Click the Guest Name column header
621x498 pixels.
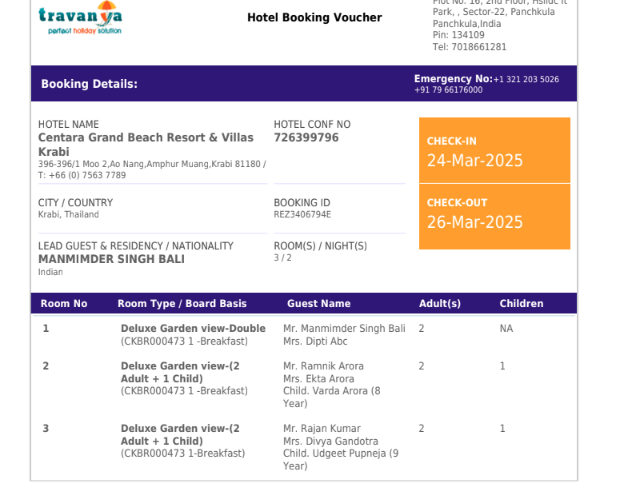click(319, 303)
